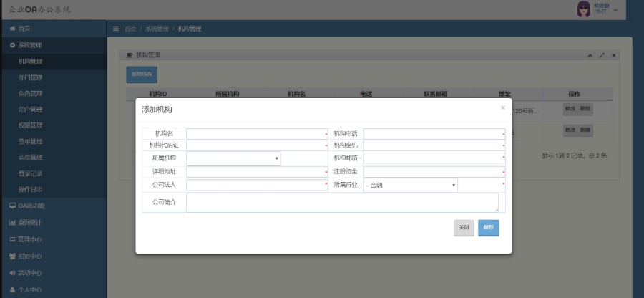Click 删除 button in the first table row
Screen dimensions: 644x298
[x=585, y=110]
